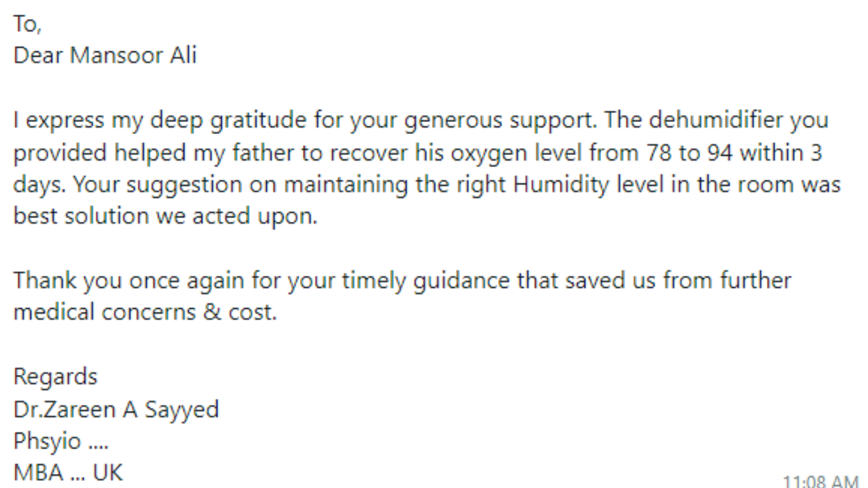Click the name 'Mansoor Ali' in greeting
The height and width of the screenshot is (488, 868).
(133, 55)
